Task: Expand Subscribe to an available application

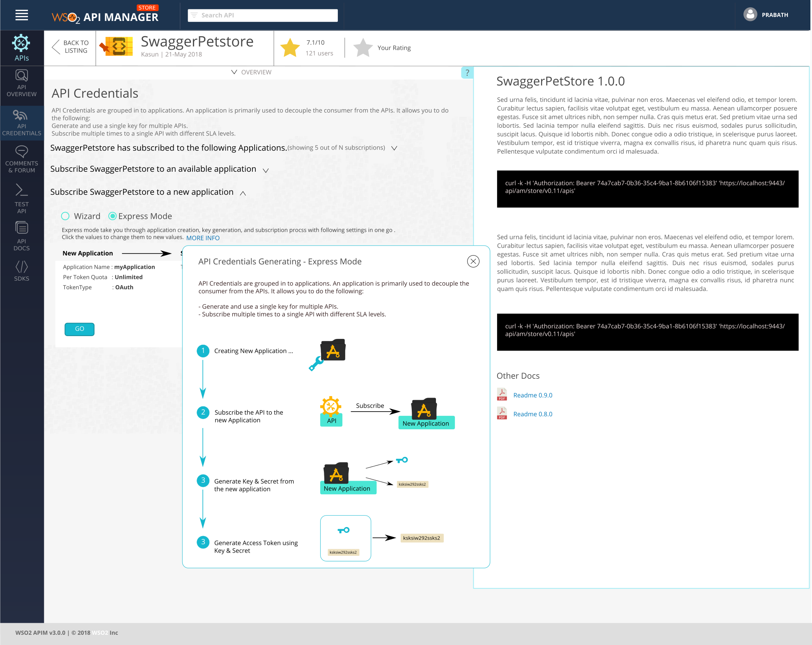Action: tap(266, 170)
